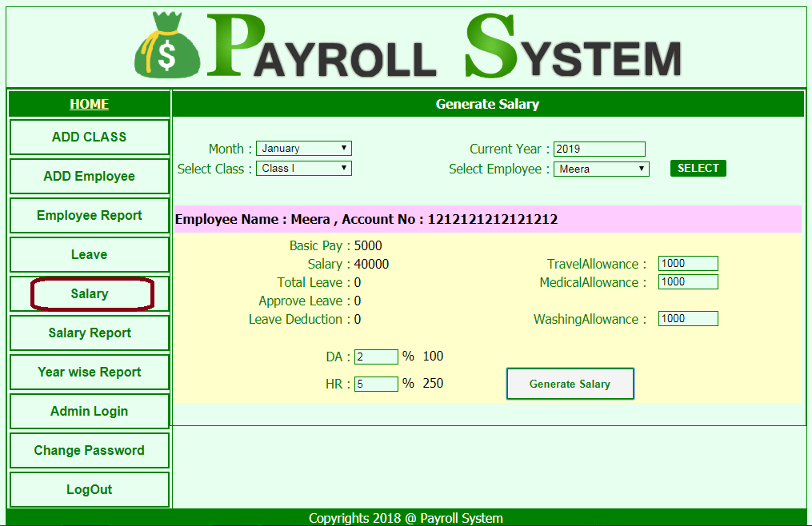
Task: Click the HR percentage field
Action: 376,385
